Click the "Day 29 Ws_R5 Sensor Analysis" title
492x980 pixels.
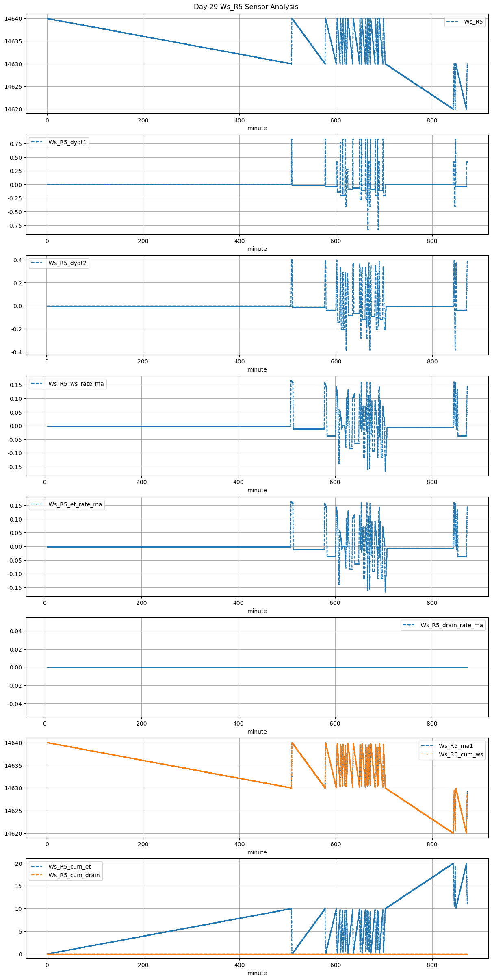click(246, 7)
